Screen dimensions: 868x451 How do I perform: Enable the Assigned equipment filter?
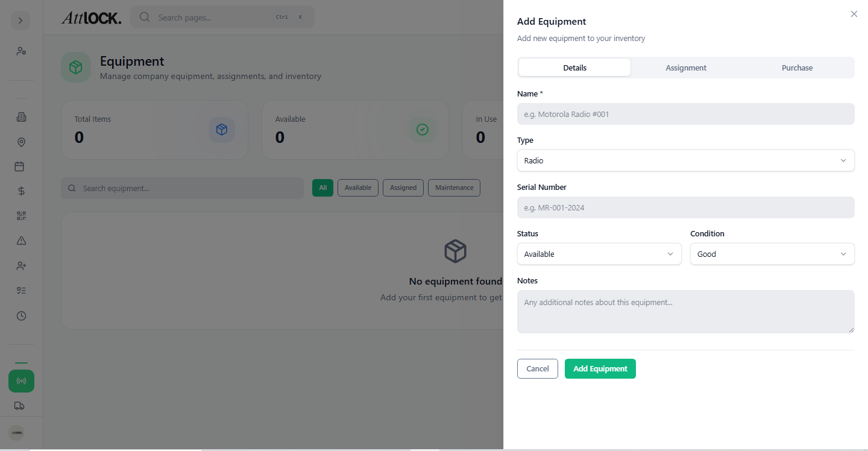[x=403, y=188]
